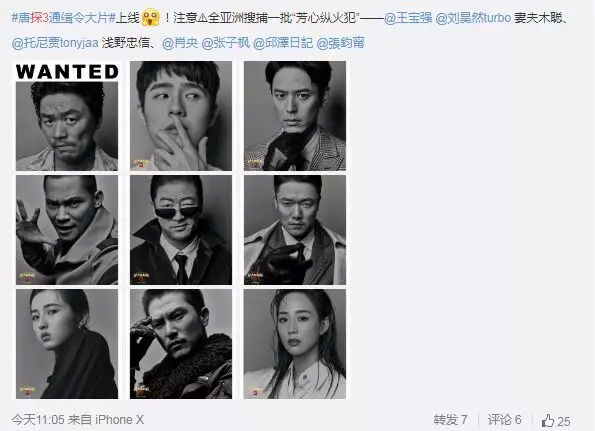595x431 pixels.
Task: Open @肖央 mention link
Action: [x=180, y=43]
